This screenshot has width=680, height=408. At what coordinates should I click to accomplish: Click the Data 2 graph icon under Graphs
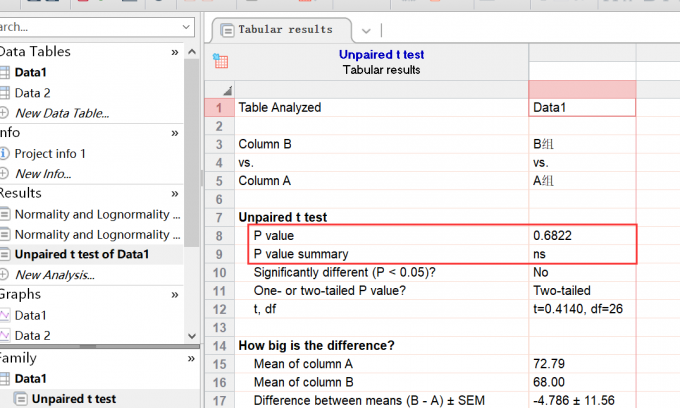(4, 335)
